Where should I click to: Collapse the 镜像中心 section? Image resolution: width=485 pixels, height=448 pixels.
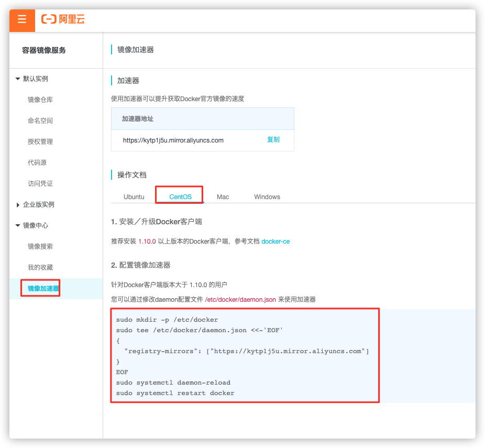coord(18,225)
